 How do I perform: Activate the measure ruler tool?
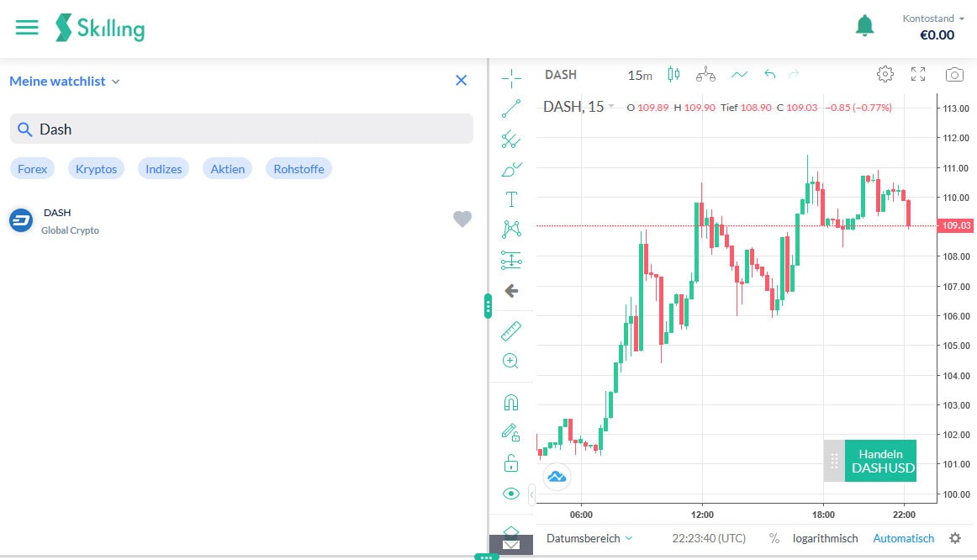click(x=511, y=330)
